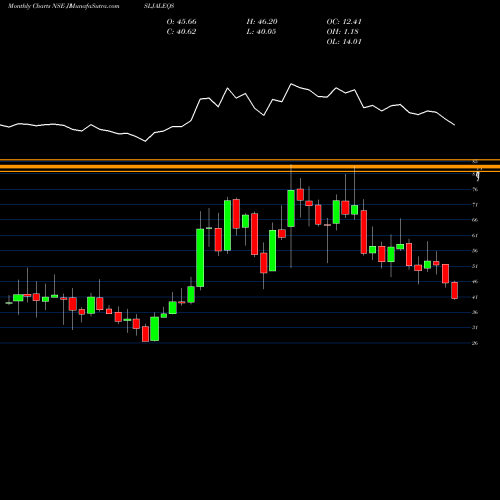This screenshot has height=500, width=500.
Task: Click the open value O: 45.66
Action: [181, 22]
